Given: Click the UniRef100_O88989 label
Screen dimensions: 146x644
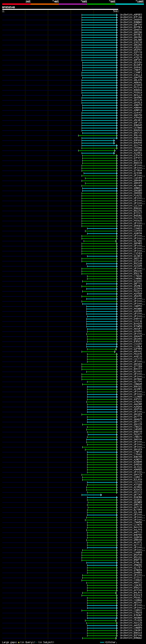Looking at the screenshot, I should tap(131, 193).
